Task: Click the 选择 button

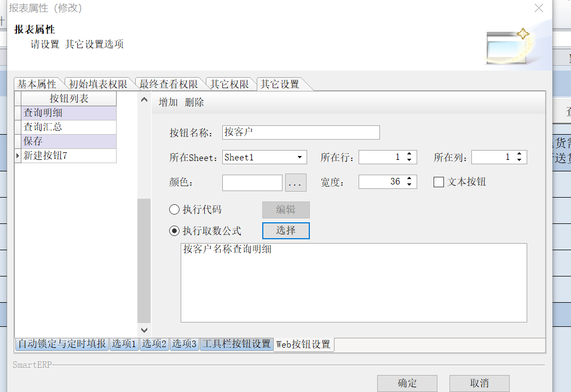Action: point(286,230)
